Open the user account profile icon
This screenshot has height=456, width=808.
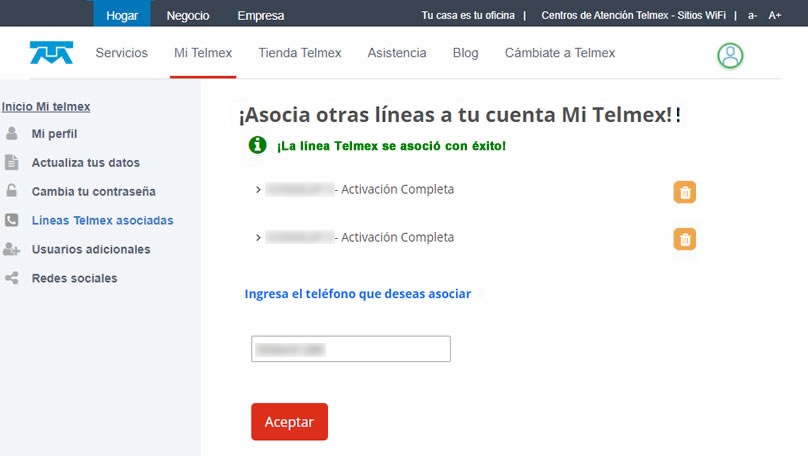(730, 56)
